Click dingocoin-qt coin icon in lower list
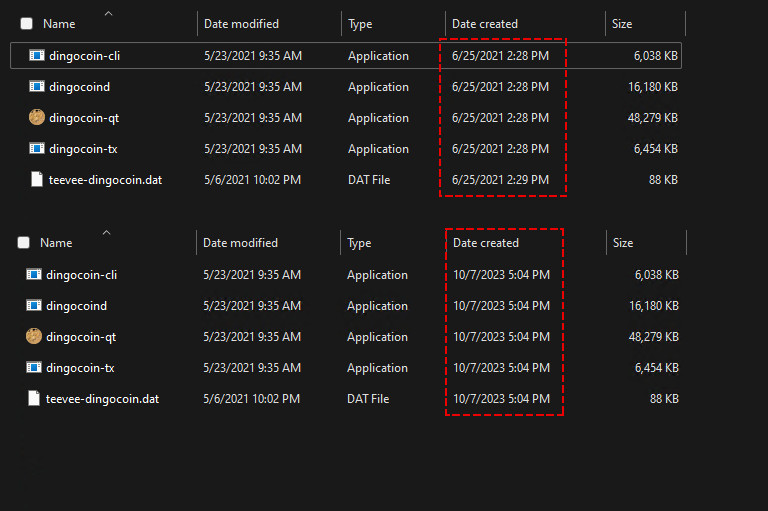Screen dimensions: 768x511 click(x=34, y=336)
